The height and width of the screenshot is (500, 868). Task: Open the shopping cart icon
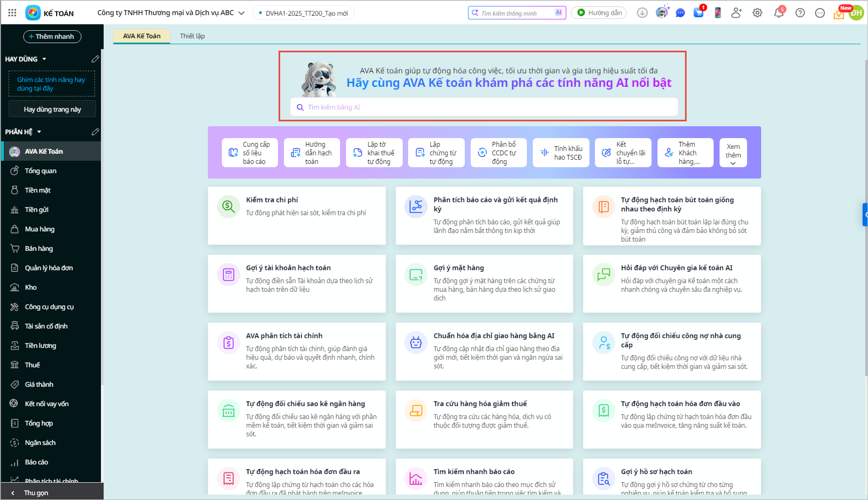click(699, 13)
